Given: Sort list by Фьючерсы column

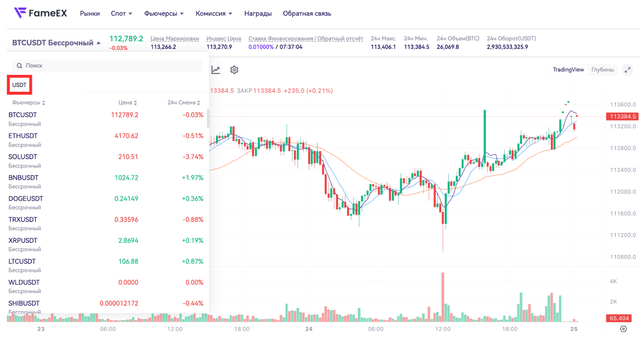Looking at the screenshot, I should click(x=29, y=103).
